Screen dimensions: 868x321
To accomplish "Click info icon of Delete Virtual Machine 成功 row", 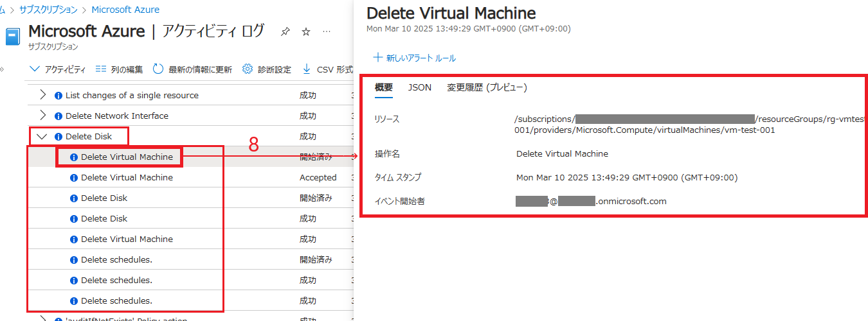I will (x=74, y=239).
